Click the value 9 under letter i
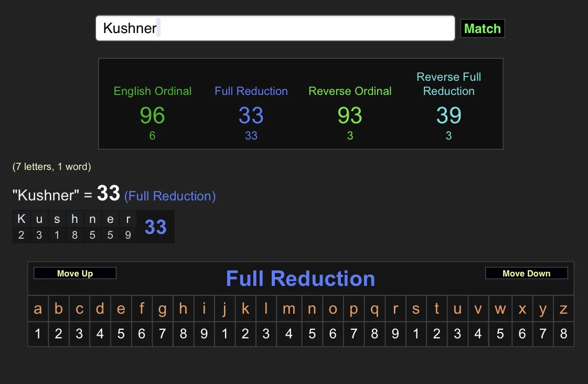Viewport: 588px width, 384px height. pyautogui.click(x=204, y=334)
